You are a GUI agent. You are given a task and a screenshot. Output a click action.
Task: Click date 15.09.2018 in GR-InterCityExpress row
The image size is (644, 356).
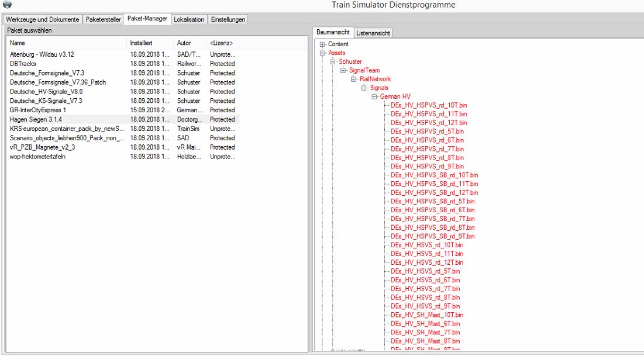[x=150, y=110]
